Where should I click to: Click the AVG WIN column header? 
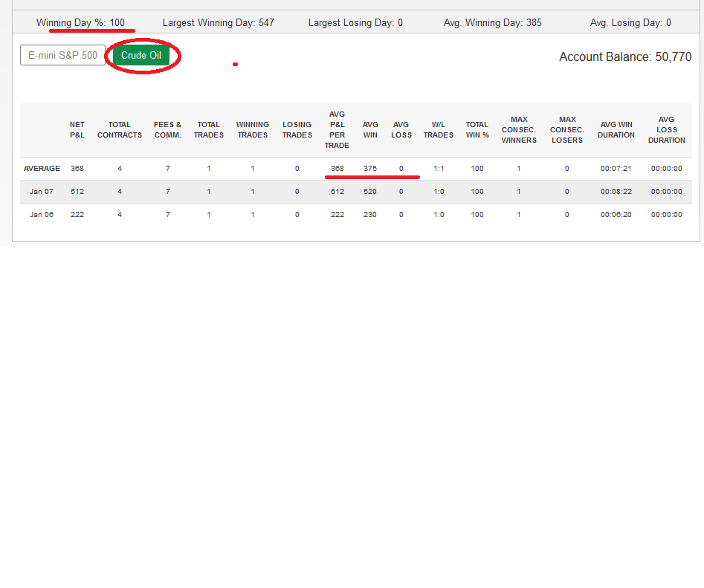coord(370,130)
